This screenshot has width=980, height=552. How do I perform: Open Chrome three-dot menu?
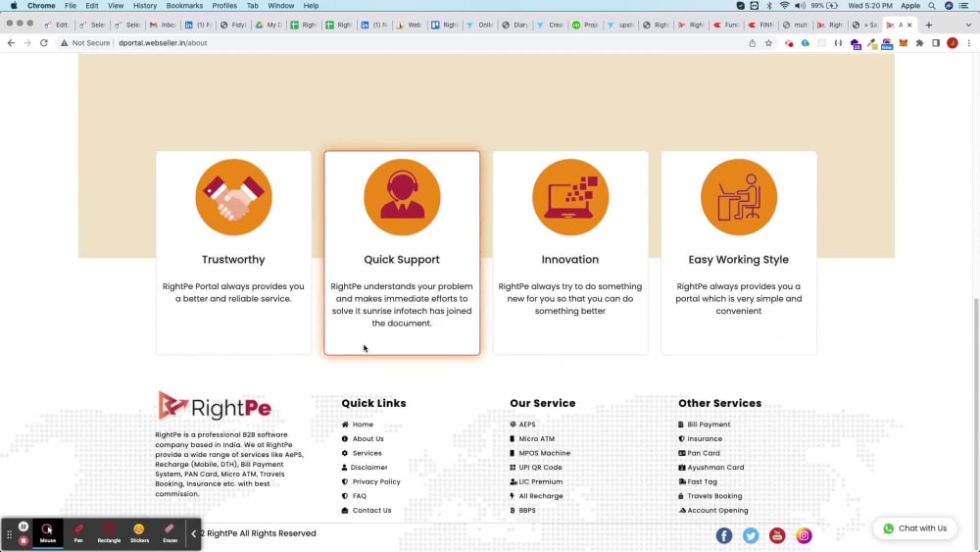(969, 43)
